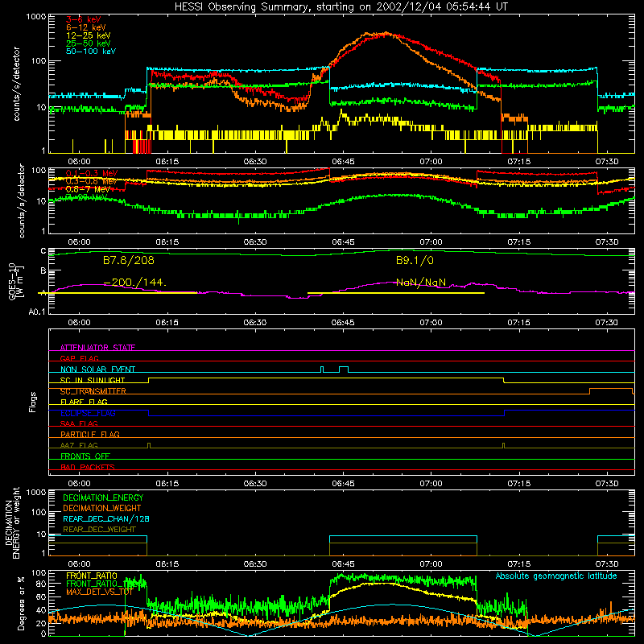Click the Degrees or % axis label
The image size is (644, 644).
click(21, 603)
